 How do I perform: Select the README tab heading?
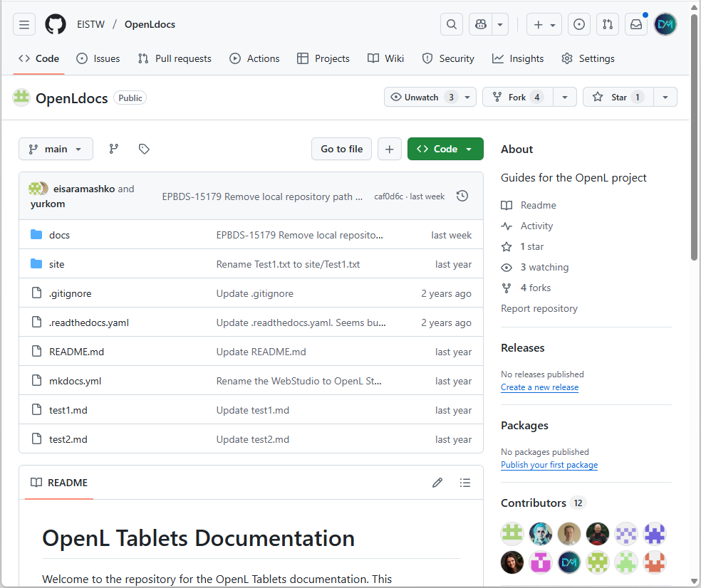pyautogui.click(x=59, y=483)
